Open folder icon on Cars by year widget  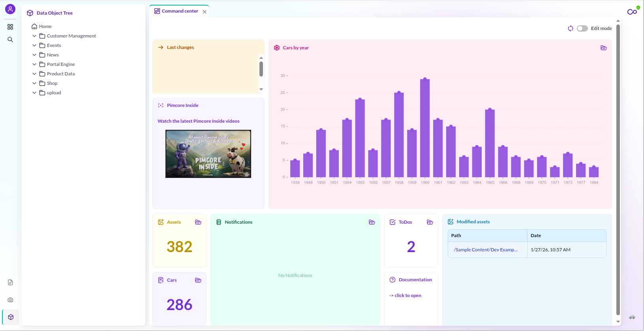point(604,48)
